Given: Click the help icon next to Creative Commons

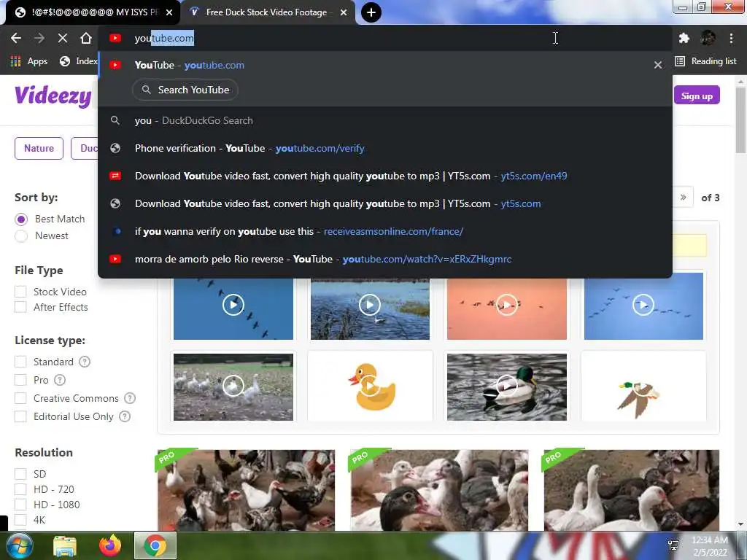Looking at the screenshot, I should click(x=130, y=398).
